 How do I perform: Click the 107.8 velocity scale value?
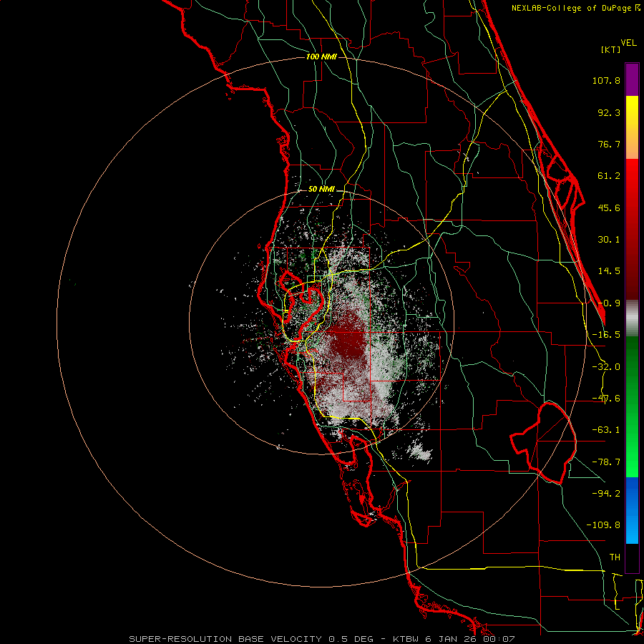pos(606,80)
